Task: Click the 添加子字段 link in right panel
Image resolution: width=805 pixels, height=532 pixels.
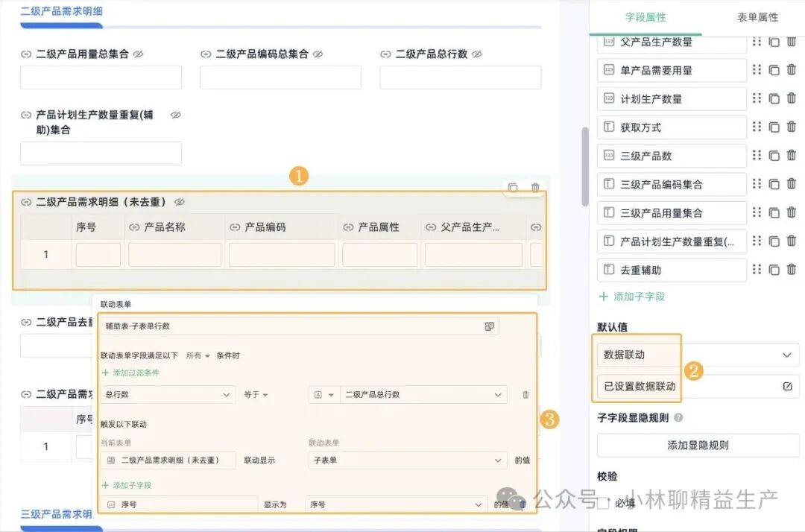Action: pos(632,297)
